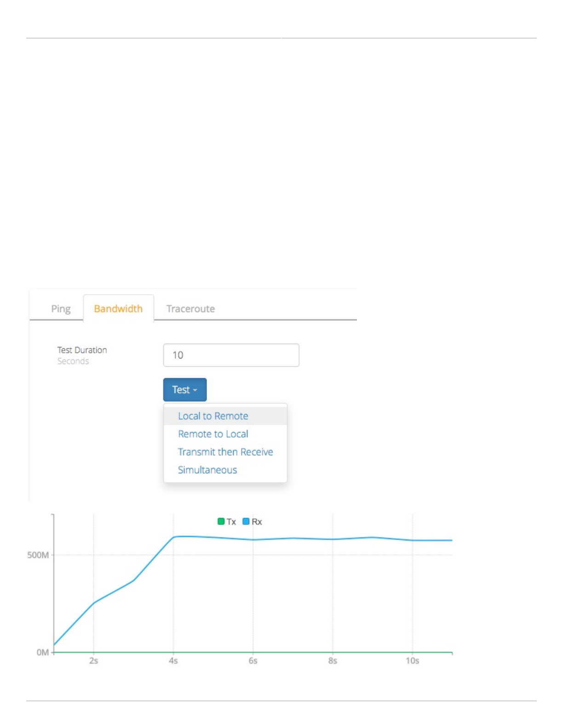Select Transmit then Receive option
Viewport: 563px width, 728px height.
[x=225, y=452]
